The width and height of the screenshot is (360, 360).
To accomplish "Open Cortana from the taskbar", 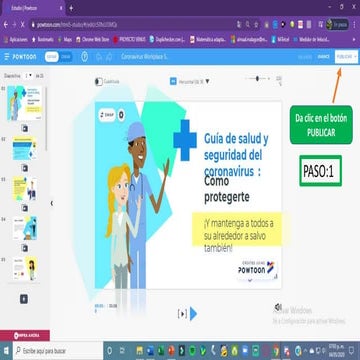I will pyautogui.click(x=110, y=351).
